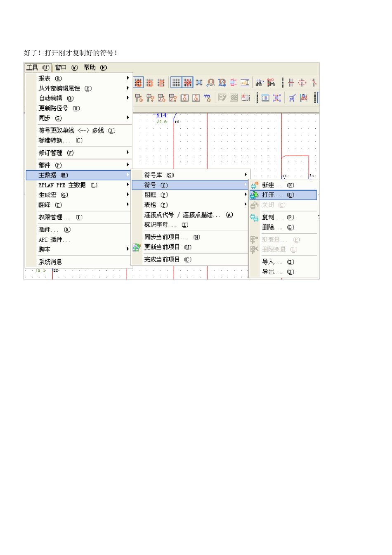Viewport: 392px width, 555px height.
Task: Expand the 部件 (P) submenu arrow
Action: click(x=128, y=165)
